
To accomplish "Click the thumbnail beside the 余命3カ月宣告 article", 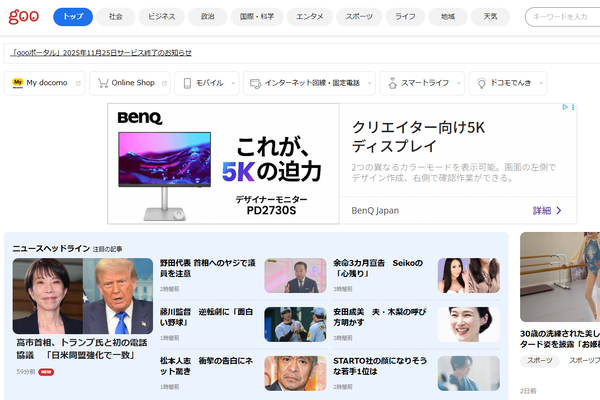I will point(468,275).
